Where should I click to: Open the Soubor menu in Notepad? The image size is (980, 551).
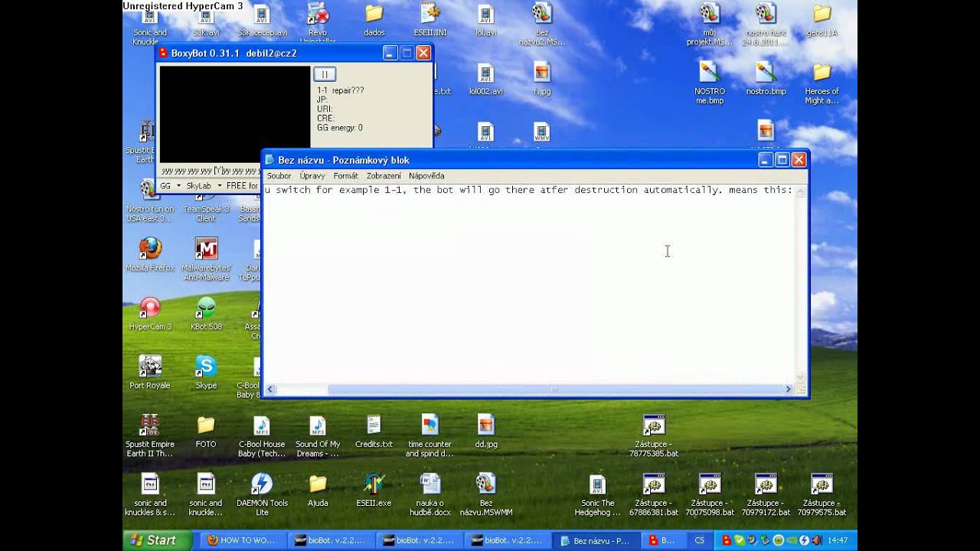(279, 176)
